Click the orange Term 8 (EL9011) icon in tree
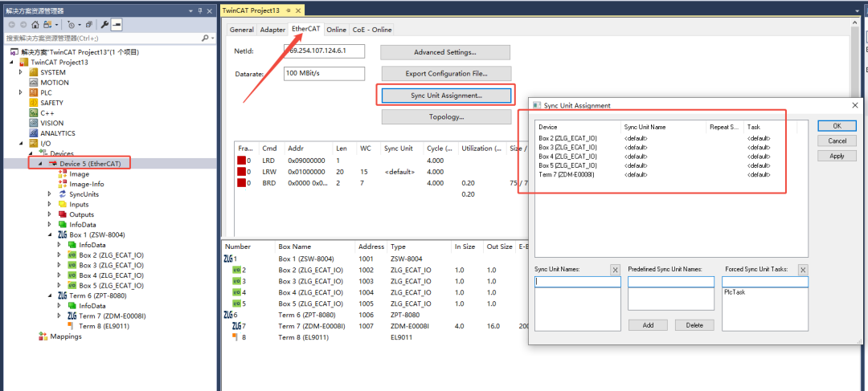The image size is (868, 391). (x=71, y=326)
